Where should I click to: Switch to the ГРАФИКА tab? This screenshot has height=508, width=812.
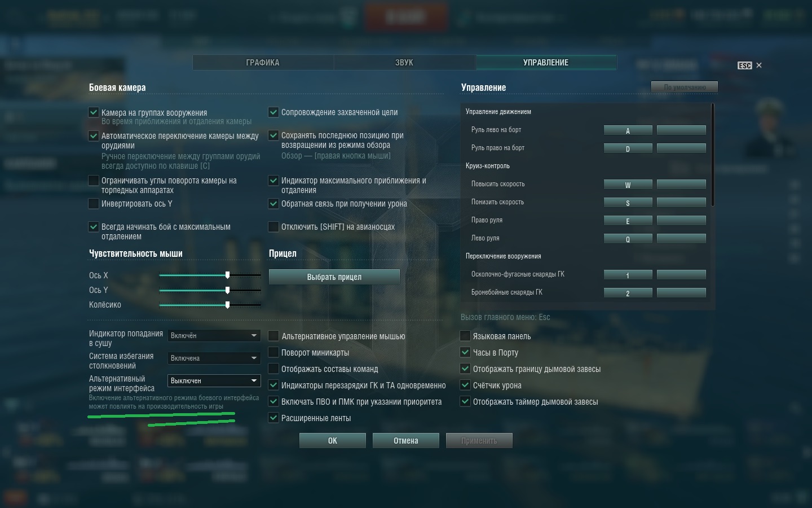tap(263, 63)
